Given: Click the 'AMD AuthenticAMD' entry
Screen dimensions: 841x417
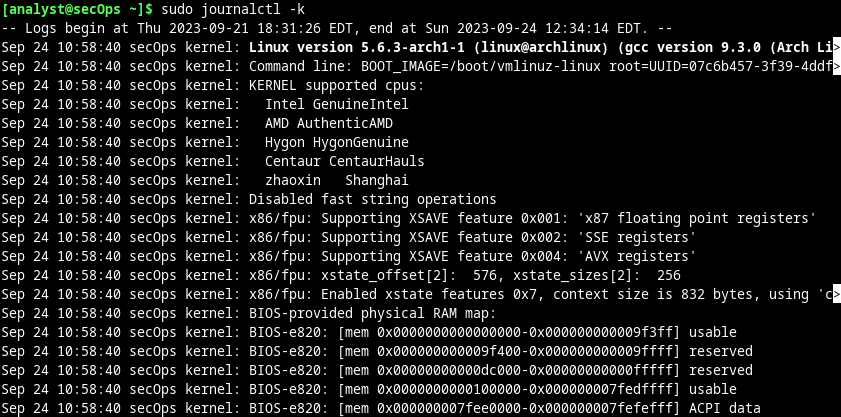Looking at the screenshot, I should (329, 123).
